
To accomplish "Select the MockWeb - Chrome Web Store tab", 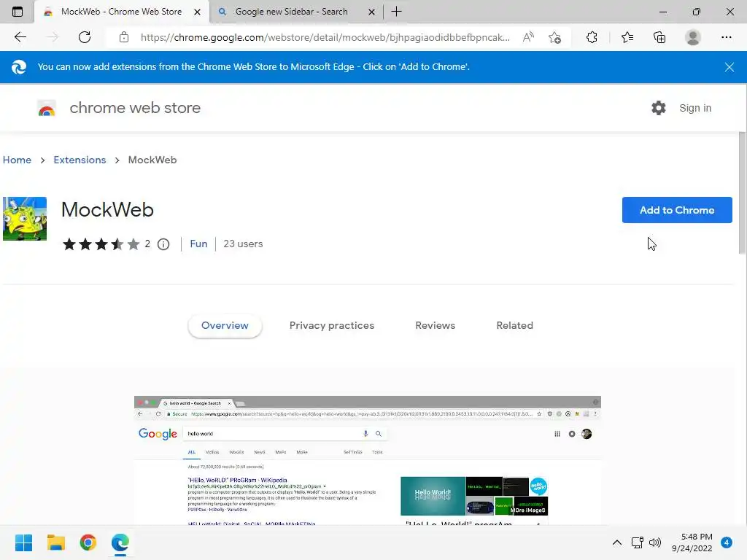I will [122, 12].
